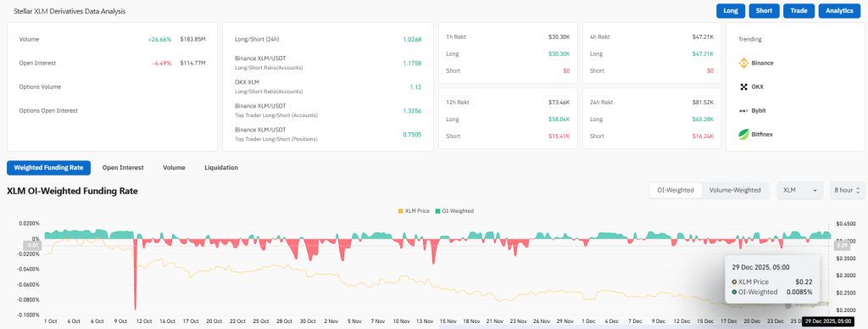Switch to the Liquidation tab
Screen dimensions: 868x329
221,167
